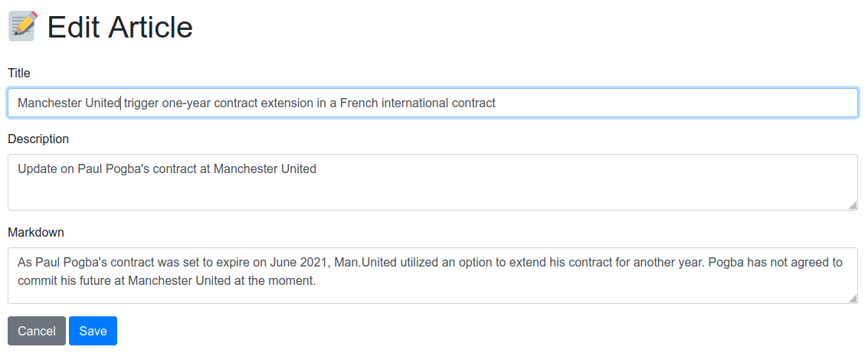Grab the Markdown textarea resize handle
Image resolution: width=868 pixels, height=363 pixels.
(853, 299)
